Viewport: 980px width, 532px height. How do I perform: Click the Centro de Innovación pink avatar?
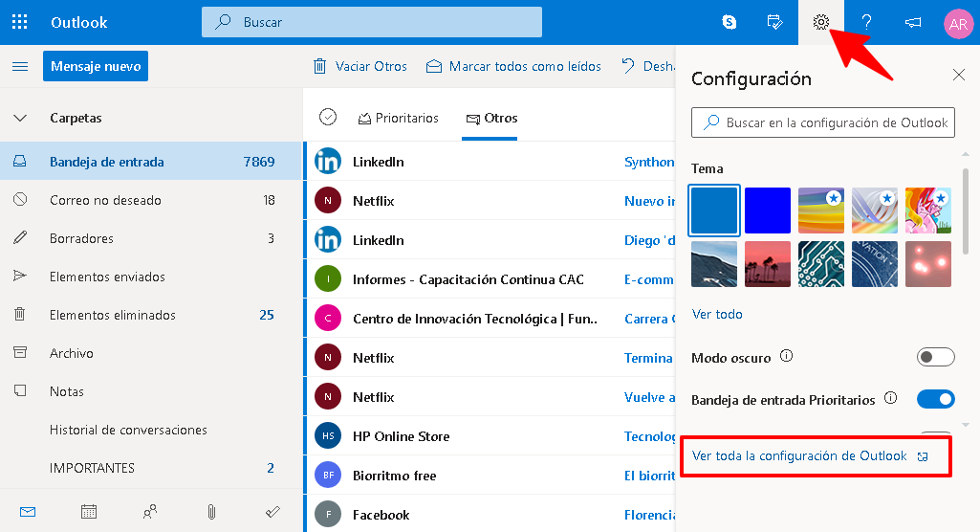click(x=328, y=319)
